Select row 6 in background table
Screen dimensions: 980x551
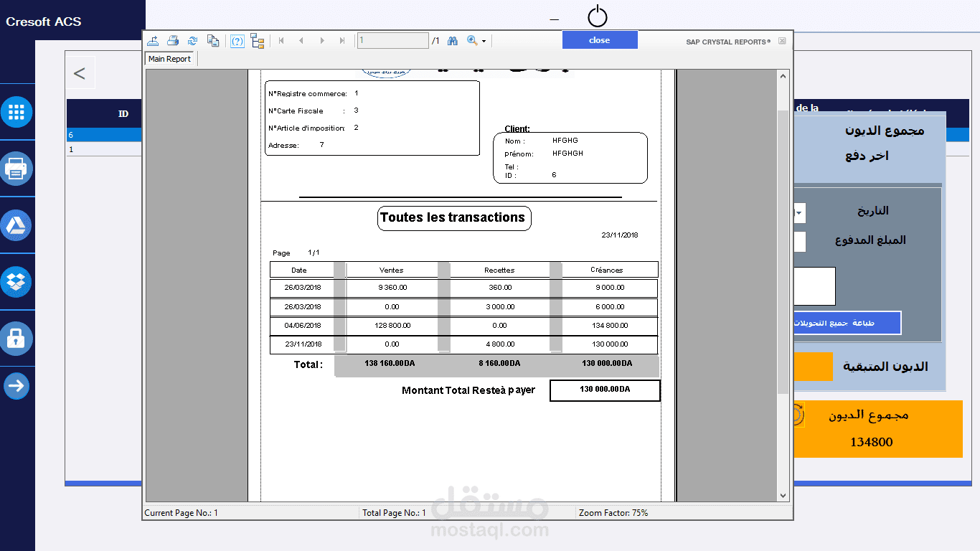click(x=104, y=135)
